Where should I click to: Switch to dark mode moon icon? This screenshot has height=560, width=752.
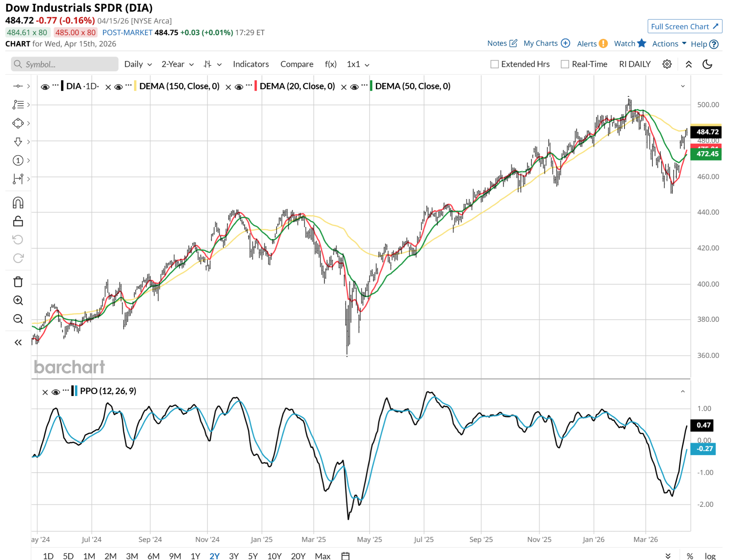[x=707, y=64]
